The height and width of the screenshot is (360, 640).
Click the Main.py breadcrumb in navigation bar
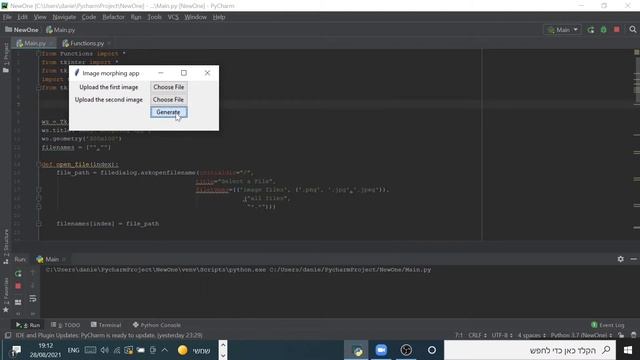(60, 30)
